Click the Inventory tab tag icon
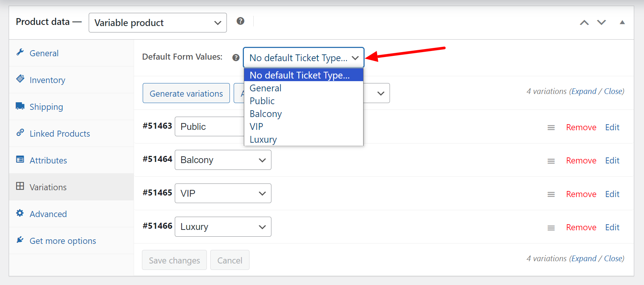This screenshot has height=285, width=644. 20,79
